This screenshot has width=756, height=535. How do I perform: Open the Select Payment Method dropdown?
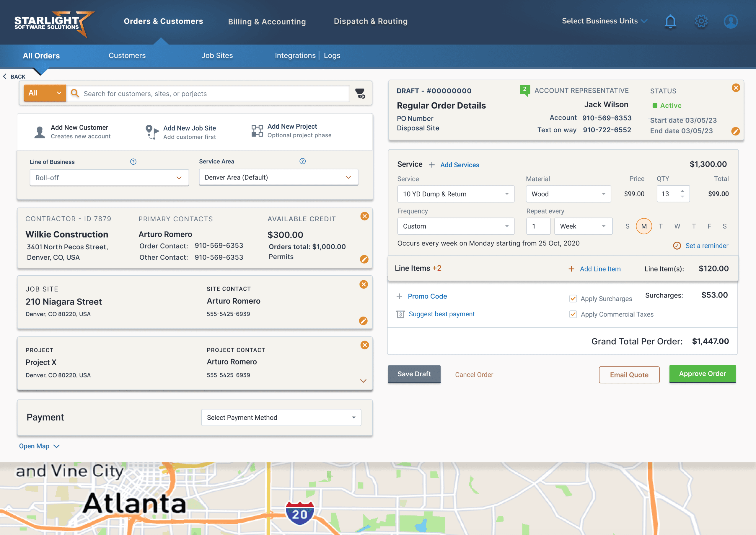point(281,417)
